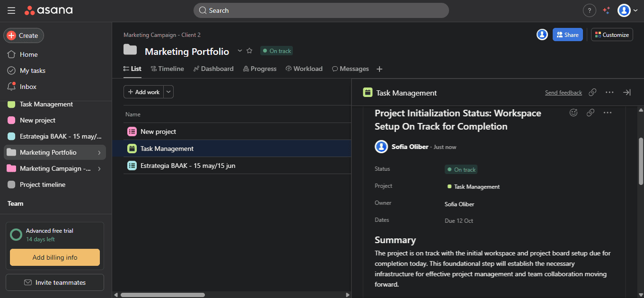Click the Search field
644x298 pixels.
pos(321,10)
